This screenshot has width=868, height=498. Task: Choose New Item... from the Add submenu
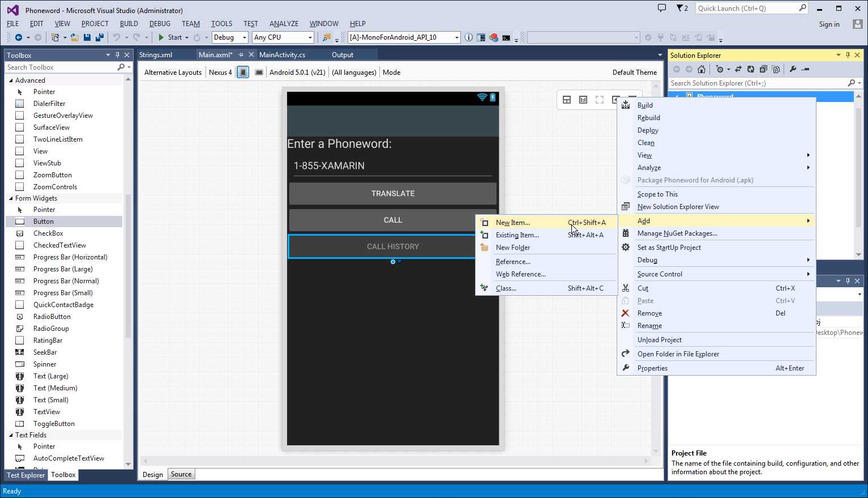tap(512, 223)
